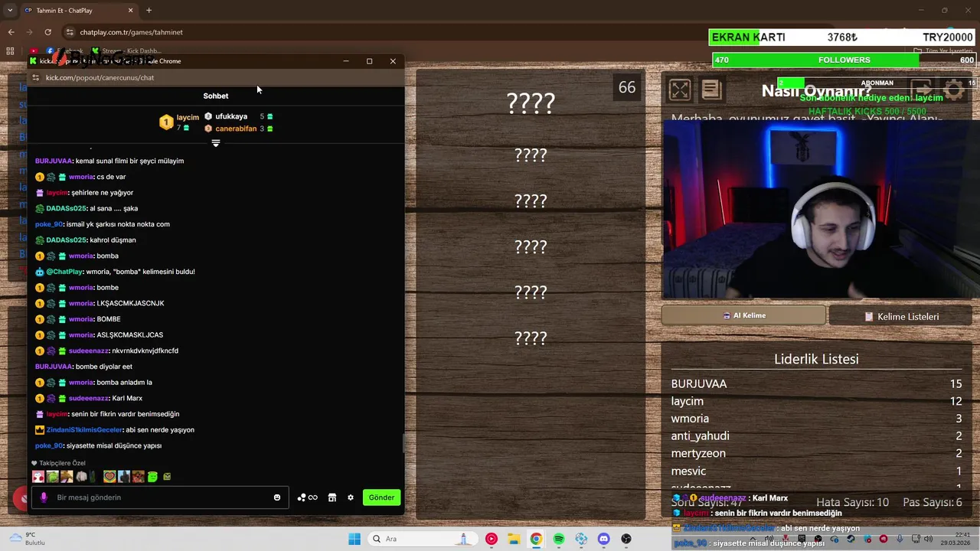Open the notes/pages icon beside fullscreen icon
Image resolution: width=980 pixels, height=551 pixels.
click(711, 90)
